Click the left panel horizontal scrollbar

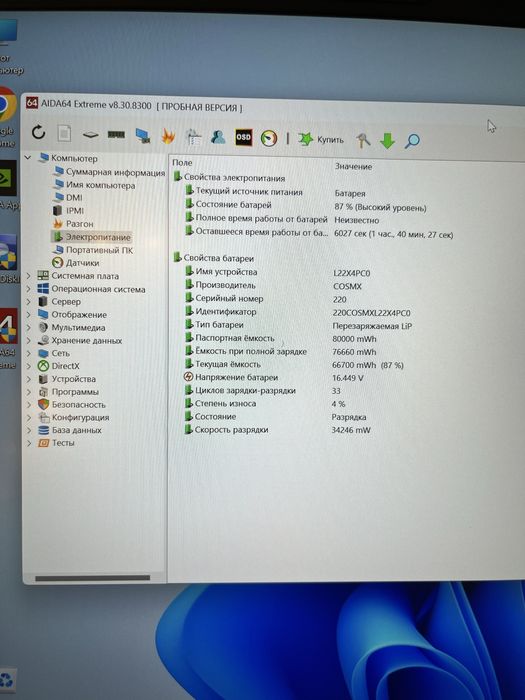[x=92, y=578]
